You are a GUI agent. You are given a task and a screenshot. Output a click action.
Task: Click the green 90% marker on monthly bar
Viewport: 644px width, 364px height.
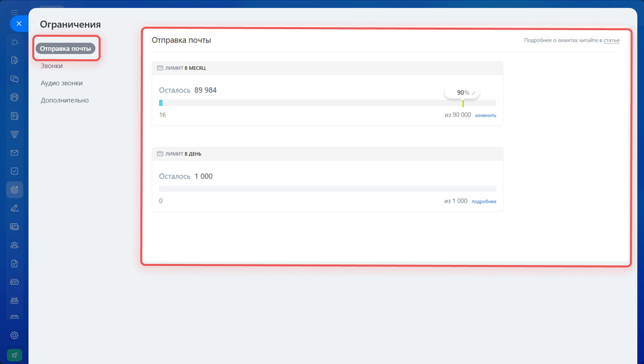463,103
